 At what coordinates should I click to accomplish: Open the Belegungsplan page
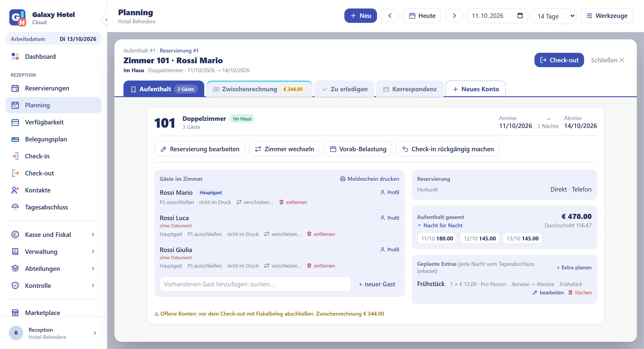click(53, 139)
